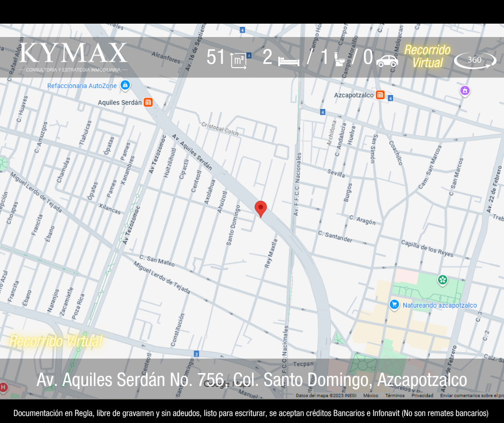Open the Privacidad link in map footer
504x423 pixels.
(423, 396)
